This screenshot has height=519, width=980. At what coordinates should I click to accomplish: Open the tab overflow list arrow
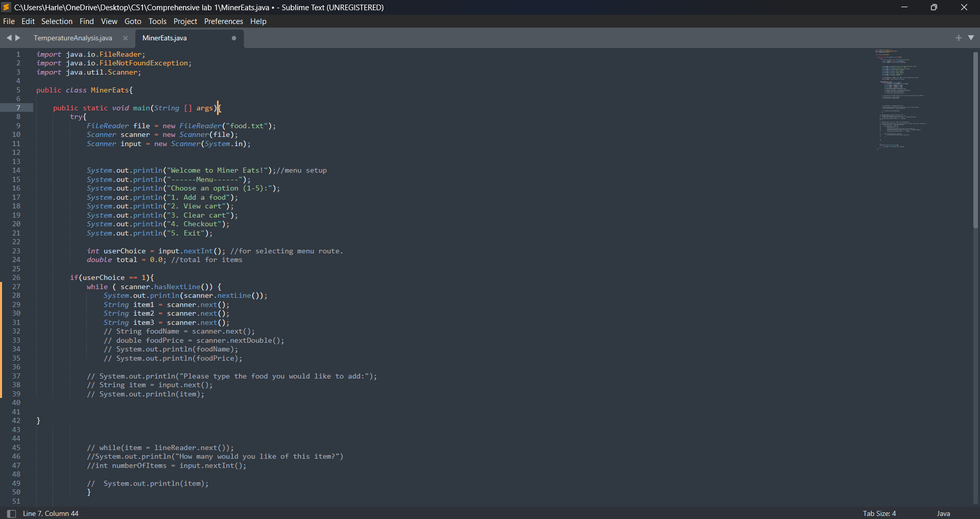pyautogui.click(x=971, y=37)
